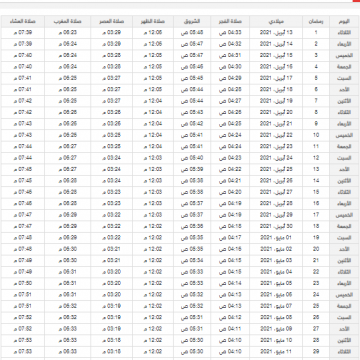Select the صلاة الفجر column header
Screen dimensions: 360x360
230,21
